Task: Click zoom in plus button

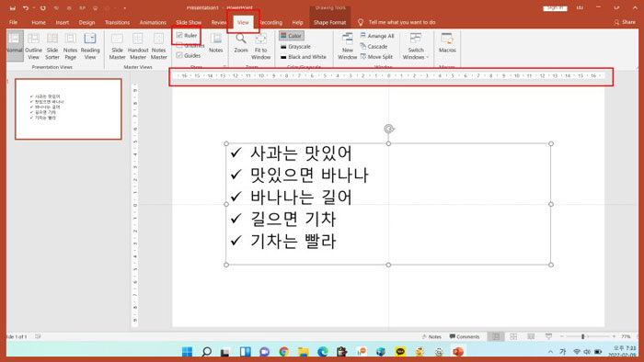Action: [x=614, y=336]
